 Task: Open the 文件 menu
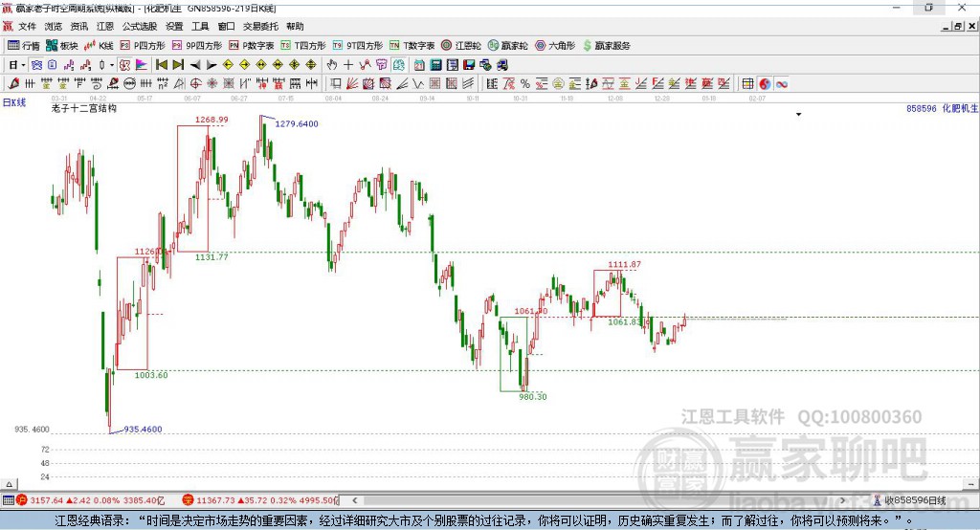click(x=27, y=26)
